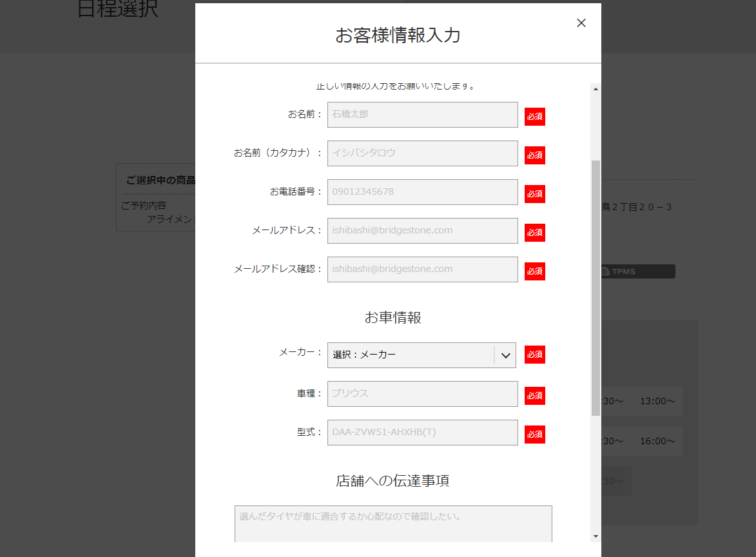Focus the お名前（カタカナ） input field
This screenshot has height=557, width=756.
click(x=422, y=153)
